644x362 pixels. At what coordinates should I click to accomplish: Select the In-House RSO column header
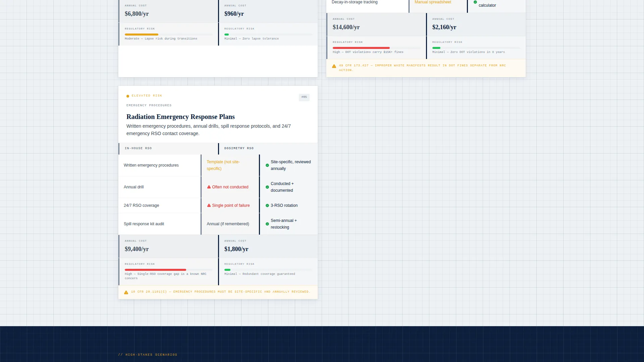coord(168,148)
